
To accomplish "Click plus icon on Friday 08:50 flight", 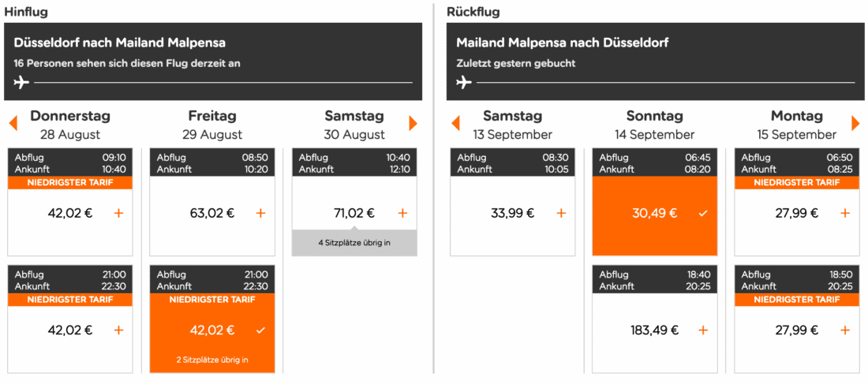I will pyautogui.click(x=260, y=213).
